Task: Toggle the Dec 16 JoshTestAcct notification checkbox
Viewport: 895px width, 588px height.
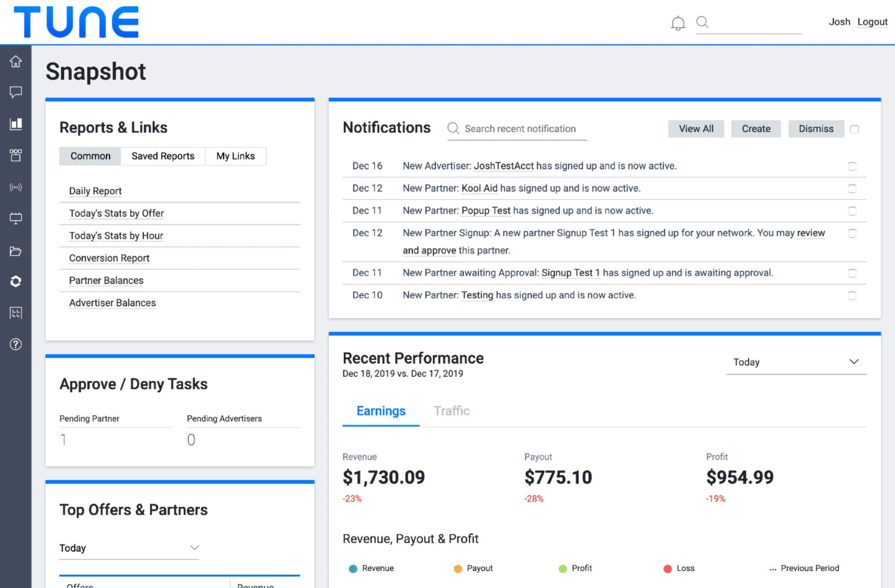Action: click(x=851, y=166)
